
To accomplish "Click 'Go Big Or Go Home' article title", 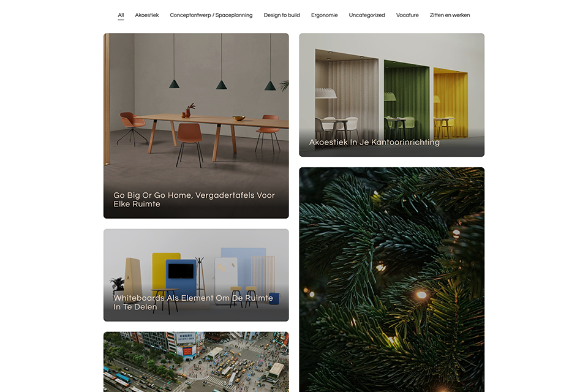I will coord(194,200).
